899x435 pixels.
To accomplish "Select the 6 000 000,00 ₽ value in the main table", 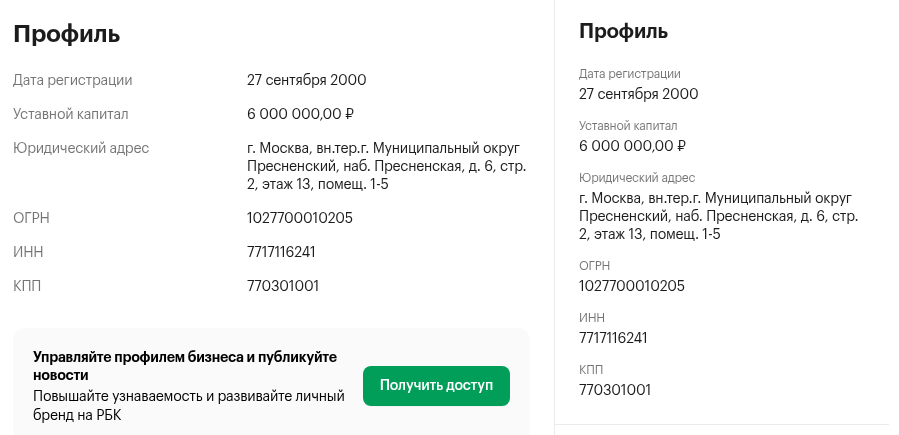I will (x=301, y=114).
